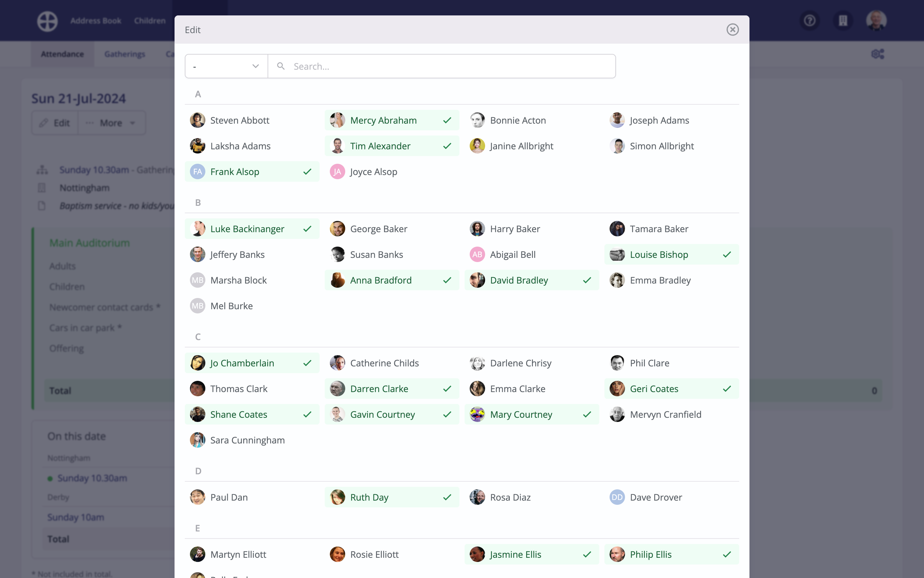This screenshot has height=578, width=924.
Task: Open the help question-mark icon
Action: [809, 21]
